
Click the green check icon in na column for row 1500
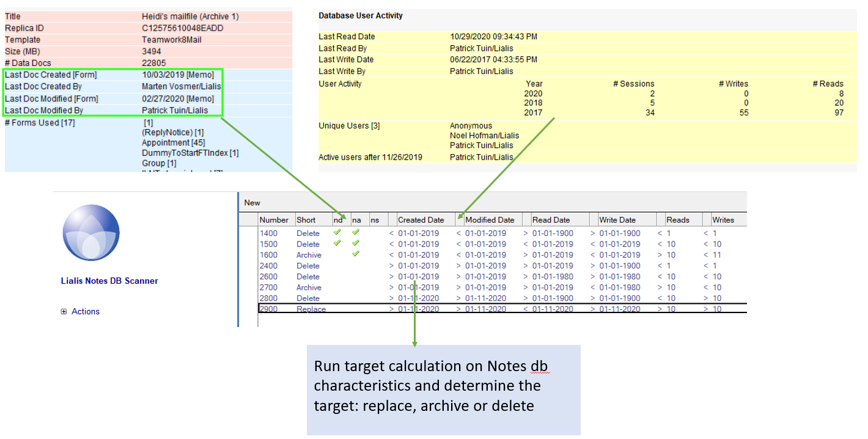click(x=356, y=244)
